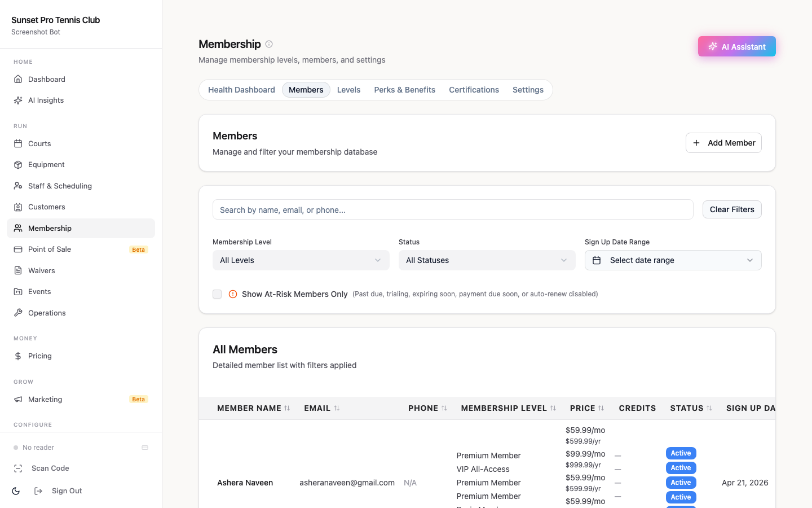Click Ashera Naveen member name
This screenshot has width=812, height=508.
[x=245, y=483]
